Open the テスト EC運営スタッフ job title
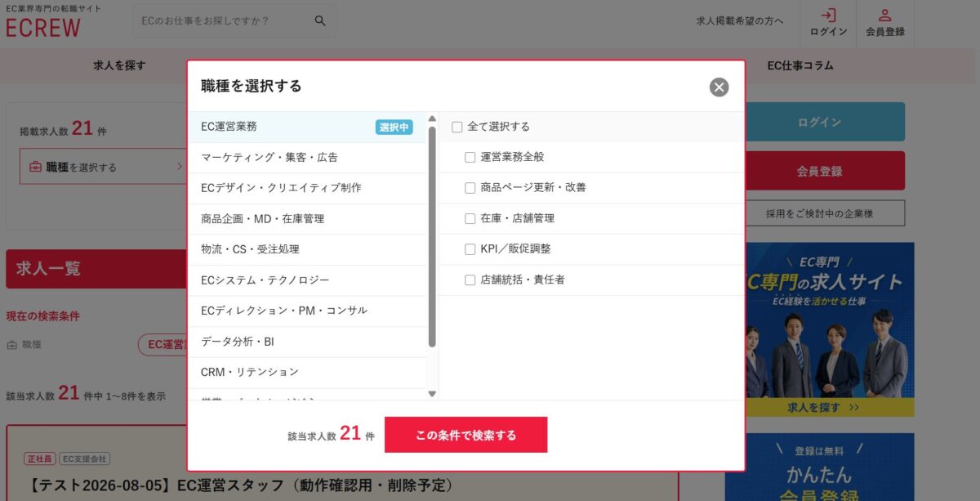 (239, 485)
